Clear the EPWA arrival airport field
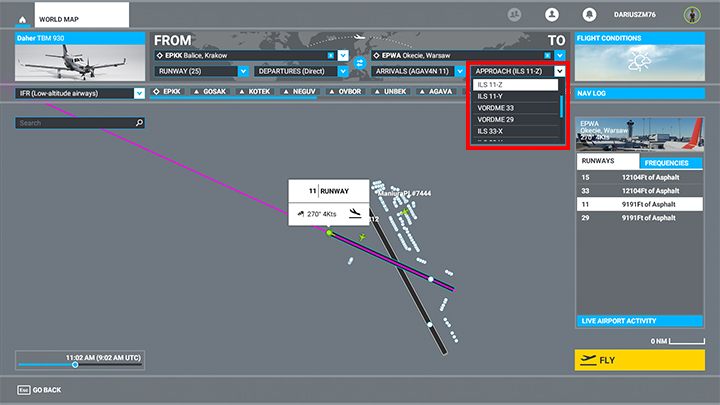This screenshot has width=720, height=405. click(547, 55)
